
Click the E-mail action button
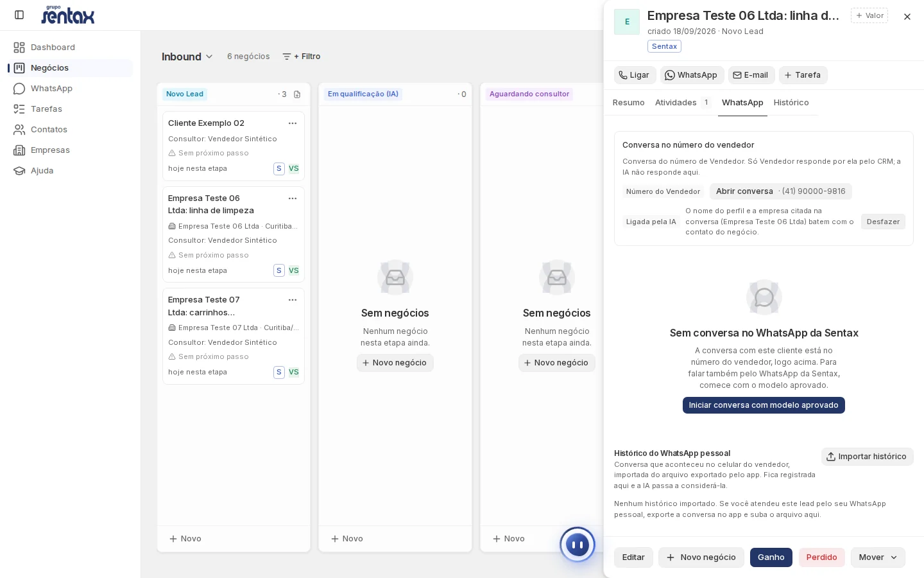coord(751,75)
